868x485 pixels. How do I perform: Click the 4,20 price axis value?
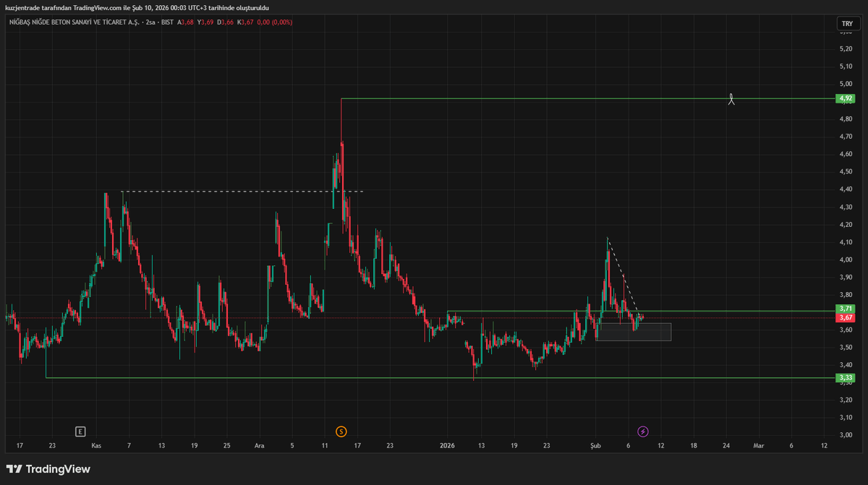coord(846,224)
